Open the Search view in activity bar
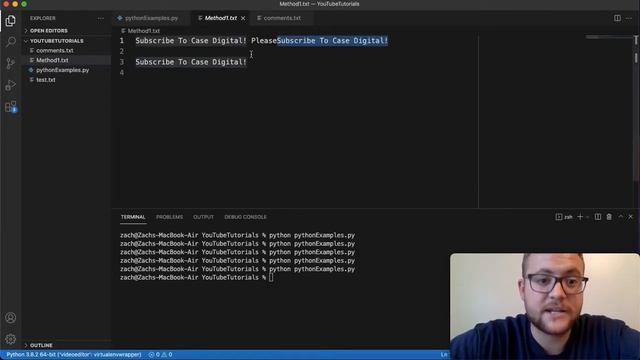 [11, 42]
